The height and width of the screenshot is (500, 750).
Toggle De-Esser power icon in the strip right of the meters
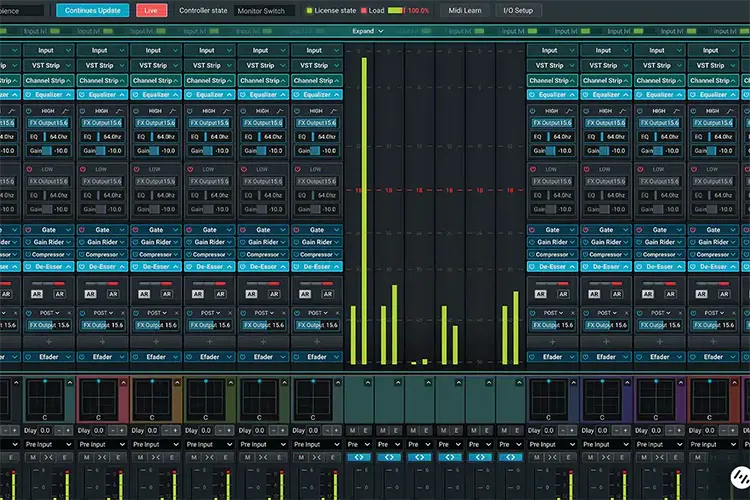[532, 267]
